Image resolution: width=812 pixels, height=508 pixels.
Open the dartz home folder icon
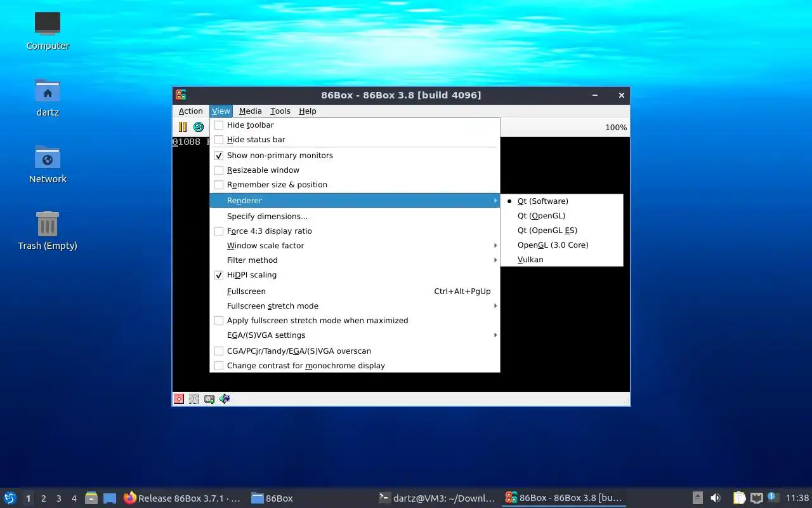click(x=48, y=98)
